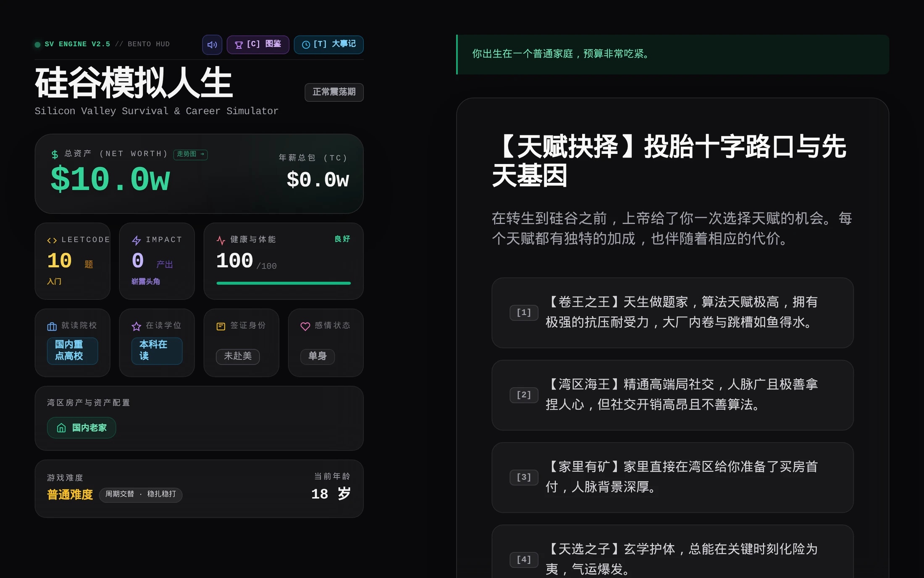Click the trophy icon in 图鉴 button
The width and height of the screenshot is (924, 578).
239,45
